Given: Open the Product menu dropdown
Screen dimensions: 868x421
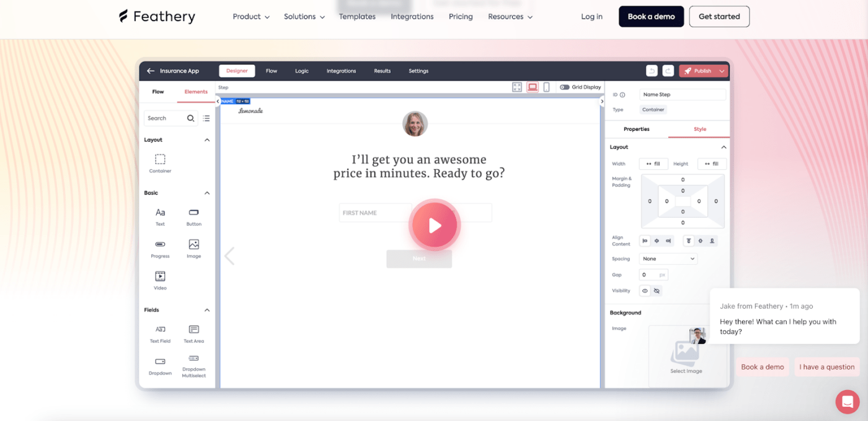Looking at the screenshot, I should pos(251,17).
